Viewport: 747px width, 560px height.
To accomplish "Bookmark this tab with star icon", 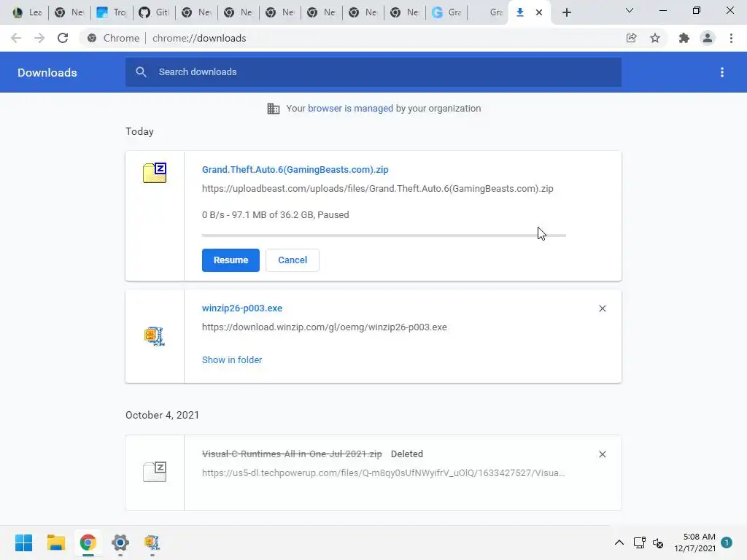I will pyautogui.click(x=655, y=38).
